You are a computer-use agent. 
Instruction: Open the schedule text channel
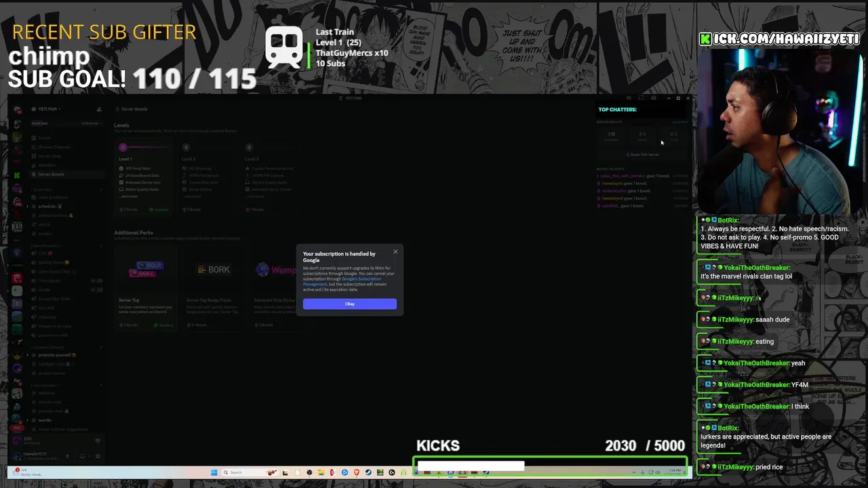[x=49, y=206]
